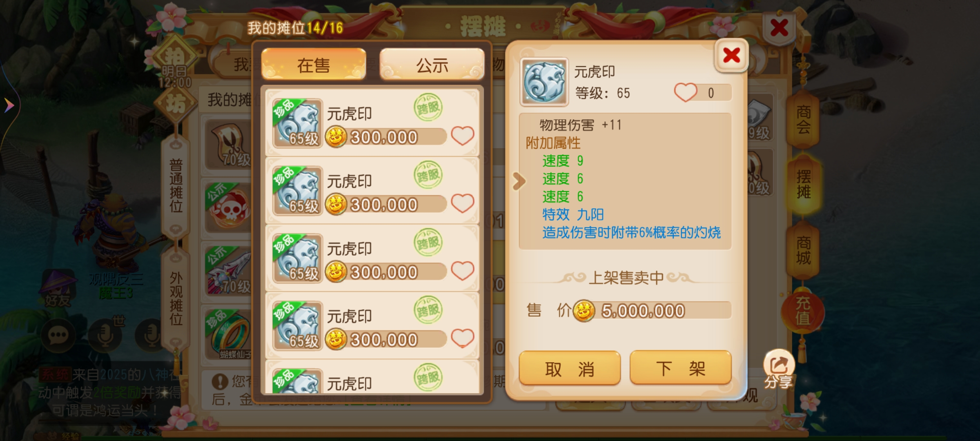Click the 元虎印 item icon in details panel
The width and height of the screenshot is (980, 441).
[x=544, y=82]
